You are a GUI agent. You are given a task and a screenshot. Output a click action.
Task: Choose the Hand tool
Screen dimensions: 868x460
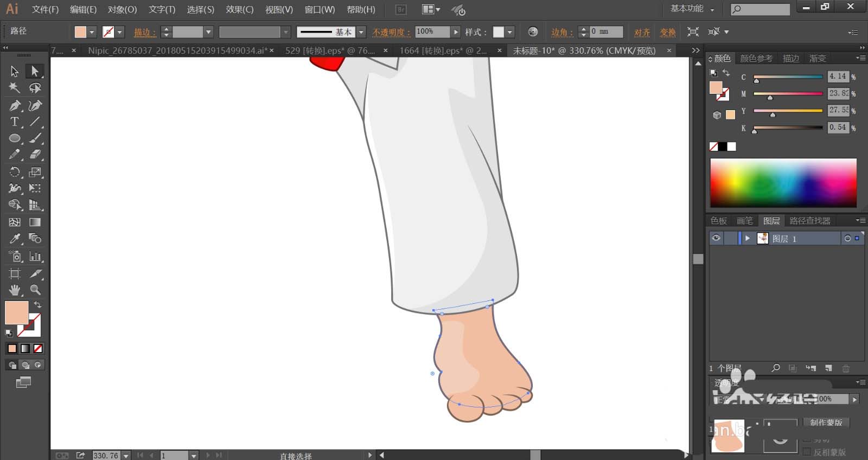[15, 290]
